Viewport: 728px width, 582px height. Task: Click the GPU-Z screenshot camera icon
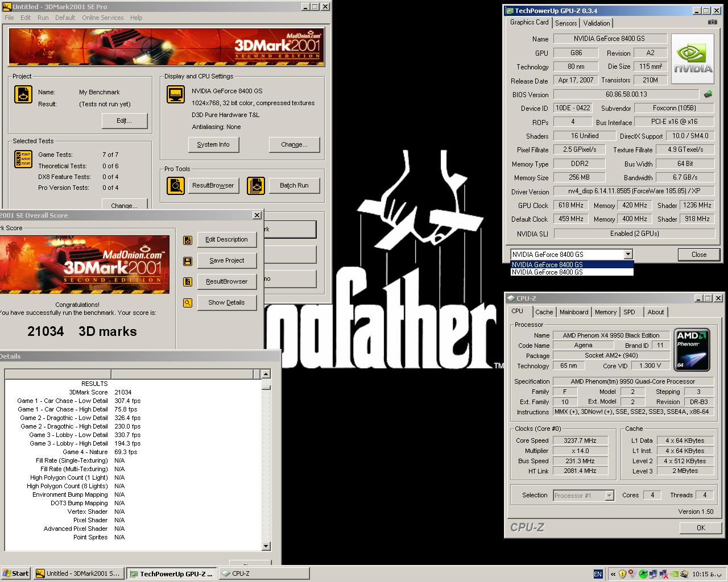(x=712, y=22)
